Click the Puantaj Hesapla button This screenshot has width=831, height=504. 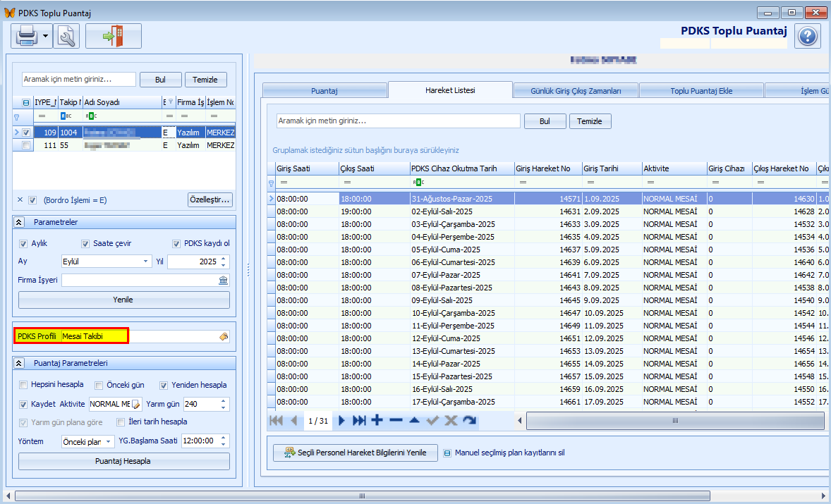point(123,461)
